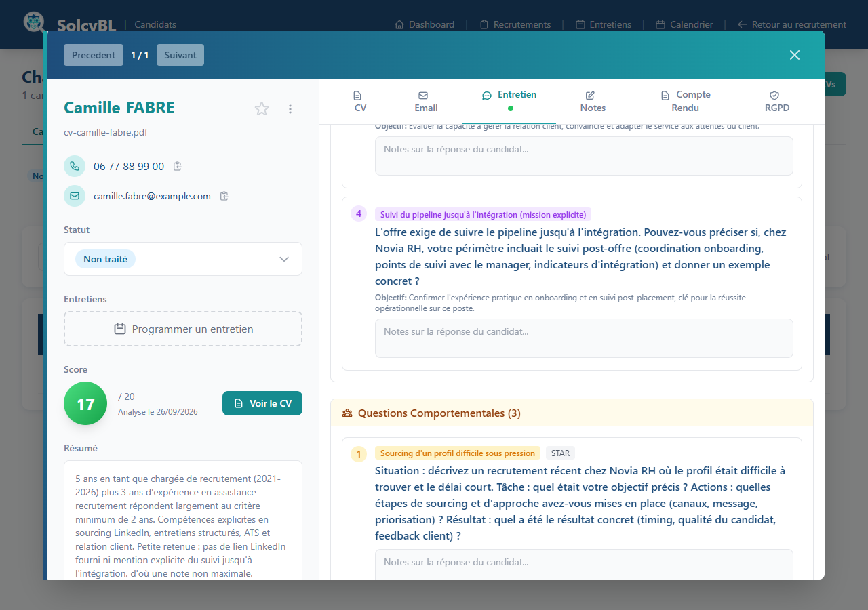Focus the notes field under the STAR question

click(x=584, y=564)
